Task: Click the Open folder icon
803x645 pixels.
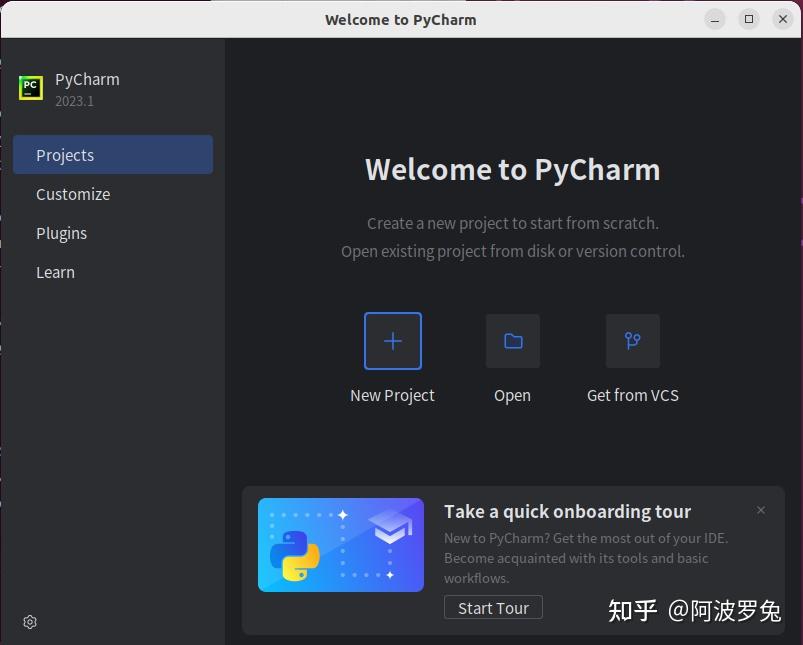Action: click(513, 341)
